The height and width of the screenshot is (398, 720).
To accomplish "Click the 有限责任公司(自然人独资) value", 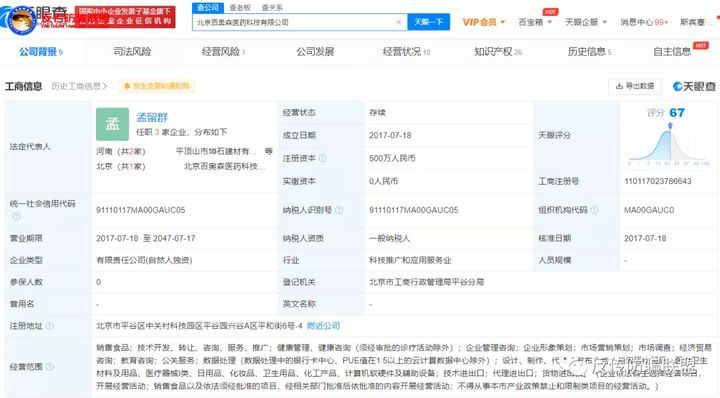I will tap(144, 260).
